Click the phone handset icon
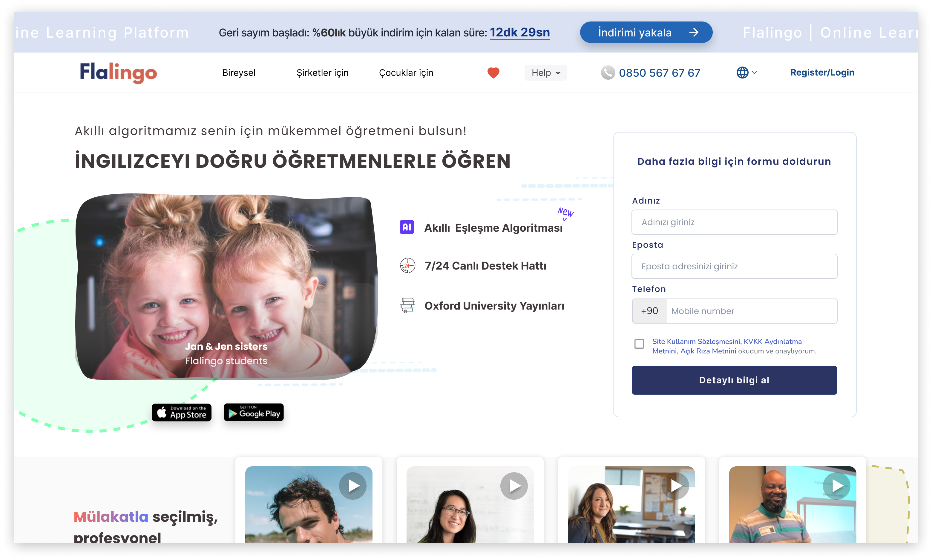The image size is (932, 560). [608, 73]
